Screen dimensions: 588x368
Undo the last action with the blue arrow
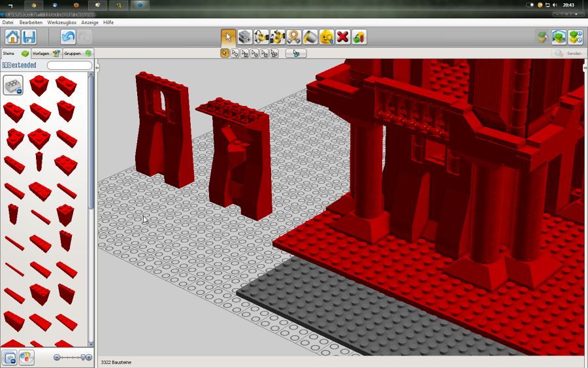[68, 37]
